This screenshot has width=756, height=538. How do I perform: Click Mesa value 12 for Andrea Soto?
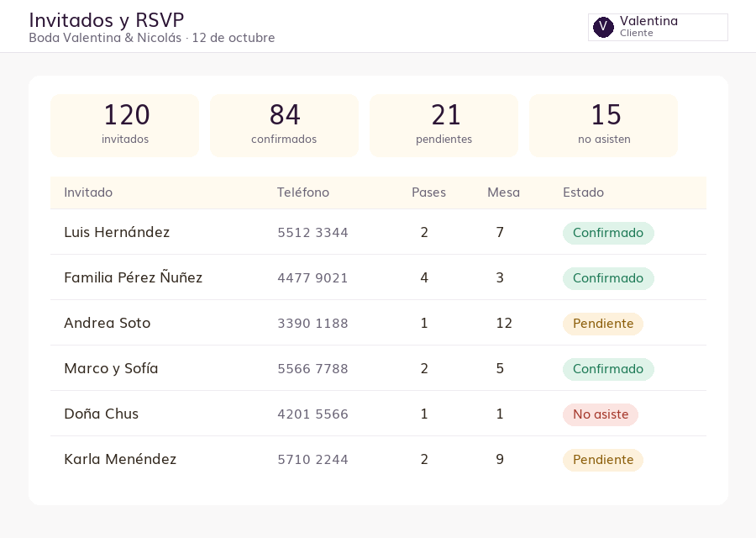point(504,324)
